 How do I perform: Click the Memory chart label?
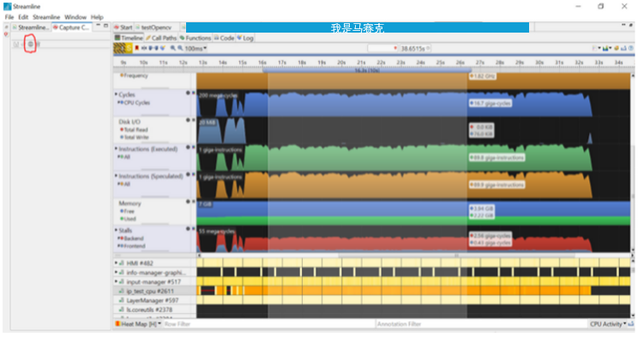tap(129, 203)
